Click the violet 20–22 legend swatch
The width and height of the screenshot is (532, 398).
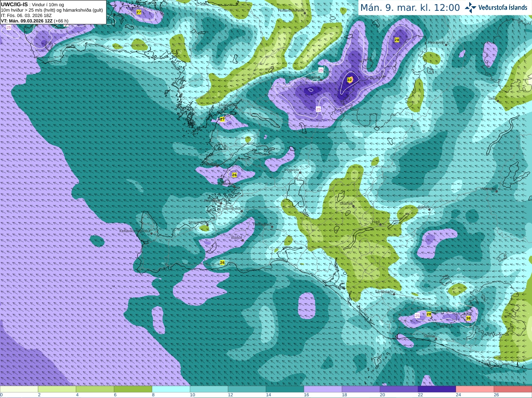(399, 389)
